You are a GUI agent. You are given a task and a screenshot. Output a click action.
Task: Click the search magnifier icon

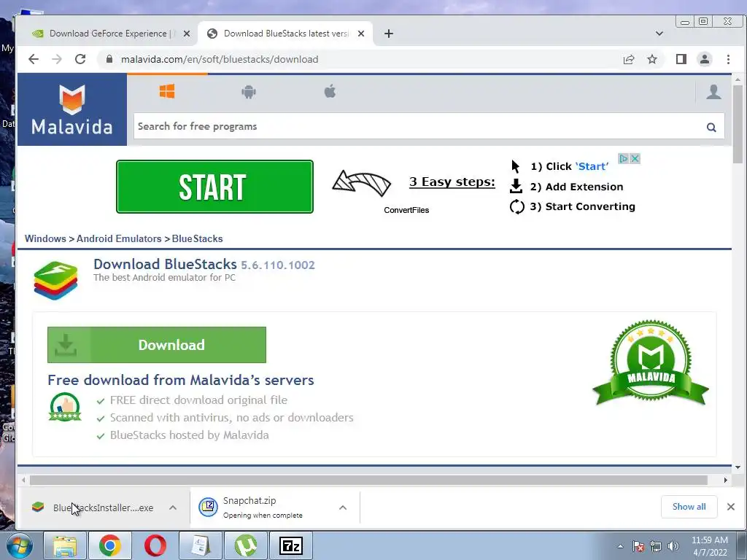pyautogui.click(x=711, y=127)
